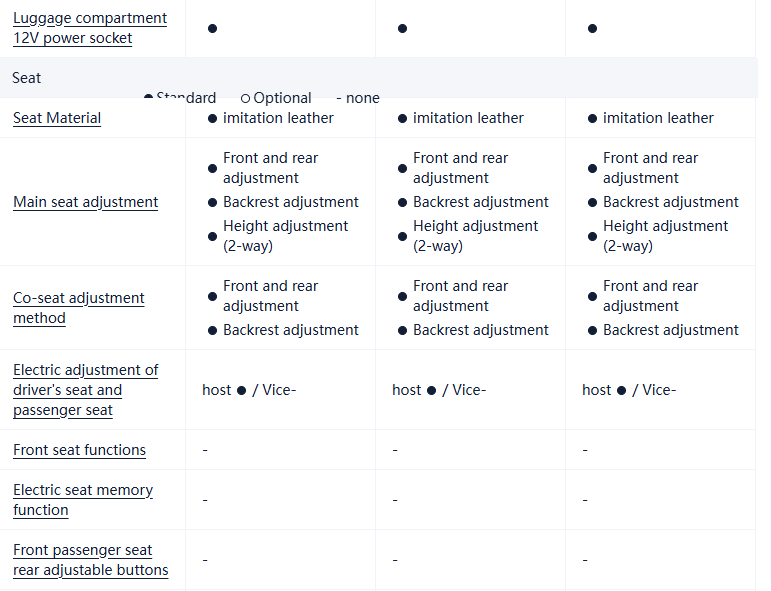Click the middle column's luggage socket standard dot
The width and height of the screenshot is (771, 591).
(x=402, y=28)
